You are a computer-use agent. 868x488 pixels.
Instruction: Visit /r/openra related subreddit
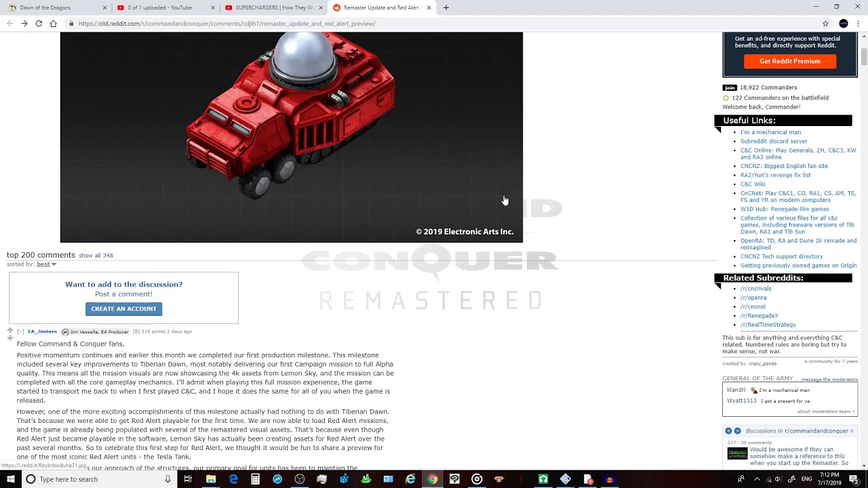[753, 298]
